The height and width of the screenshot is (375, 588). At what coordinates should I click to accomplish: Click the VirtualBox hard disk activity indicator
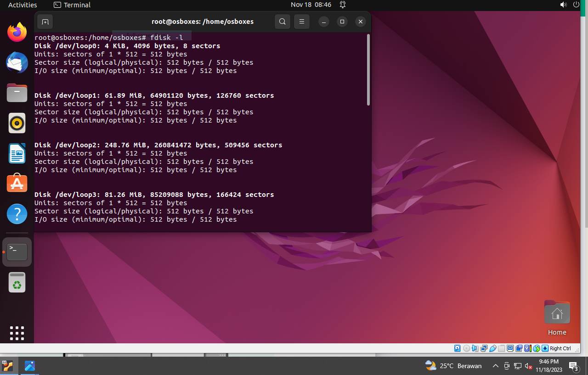(x=457, y=348)
